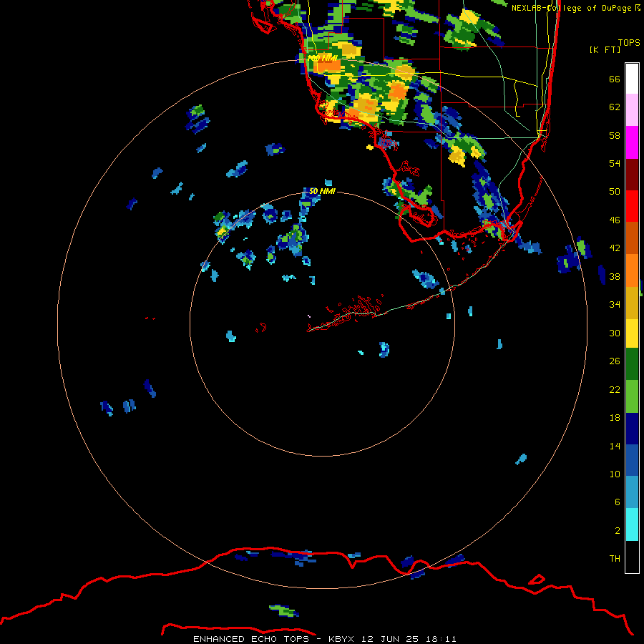Image resolution: width=644 pixels, height=644 pixels.
Task: Select the "2" scale label
Action: (x=618, y=531)
